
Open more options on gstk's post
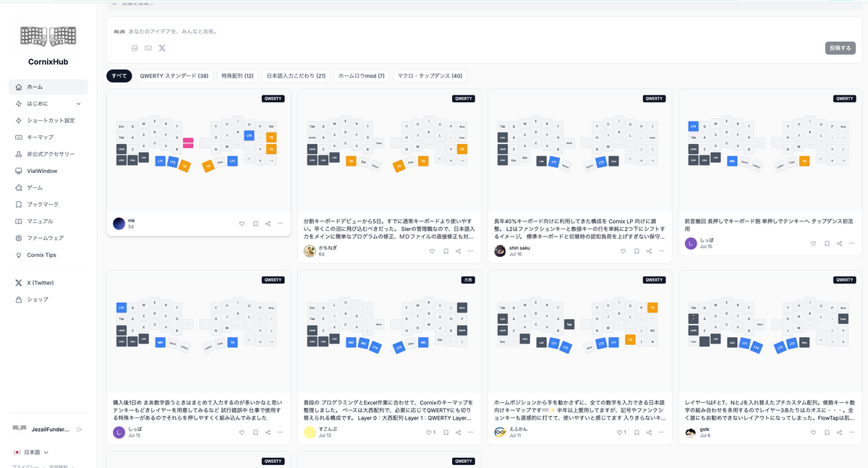click(x=853, y=432)
